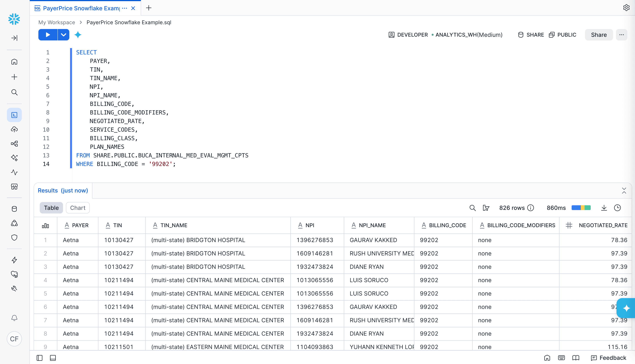
Task: Select the Marketplace icon in the sidebar
Action: [14, 187]
